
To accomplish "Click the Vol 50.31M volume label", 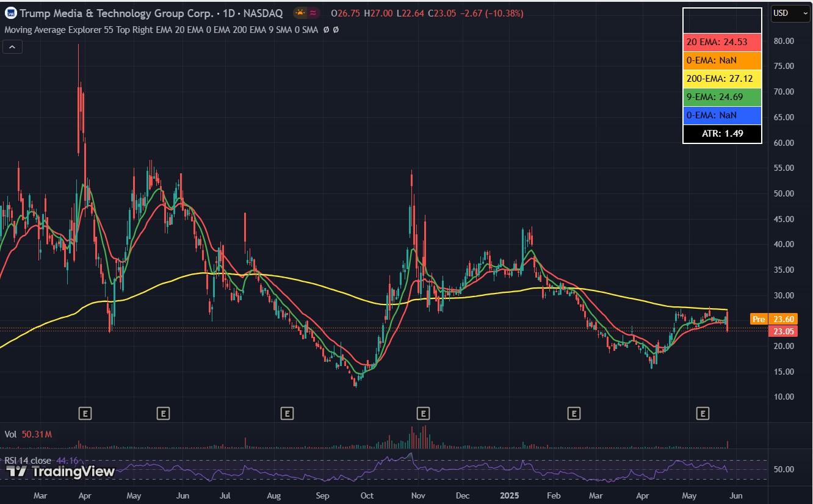I will (28, 434).
